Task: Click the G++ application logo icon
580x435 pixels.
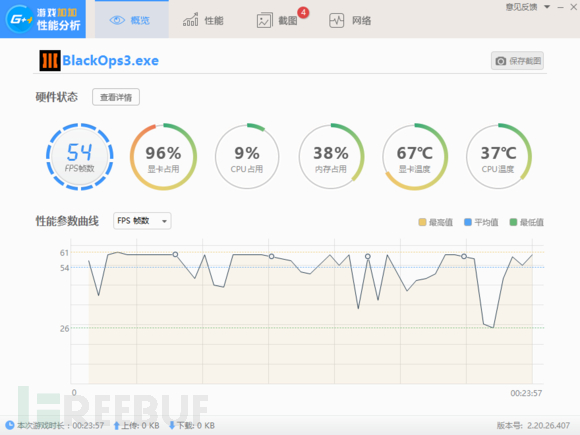Action: (x=19, y=18)
